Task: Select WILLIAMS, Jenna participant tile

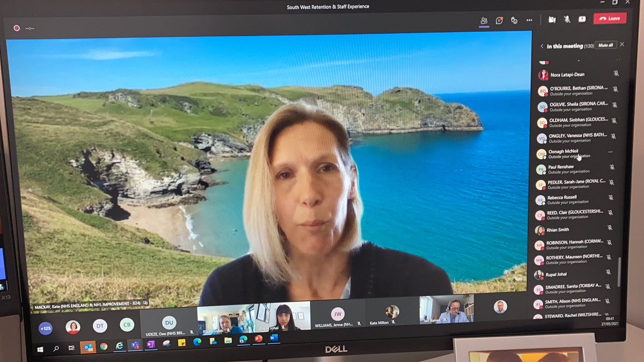Action: pyautogui.click(x=338, y=314)
